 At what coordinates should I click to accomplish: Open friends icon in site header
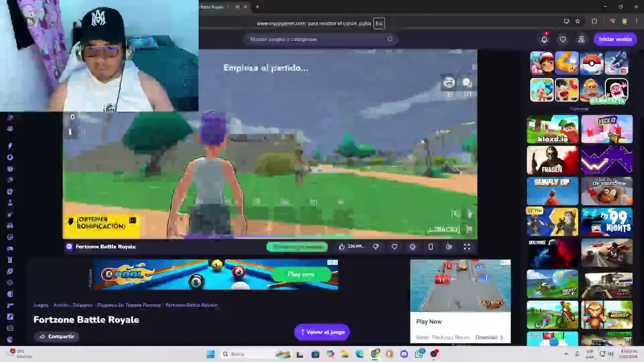click(x=581, y=39)
